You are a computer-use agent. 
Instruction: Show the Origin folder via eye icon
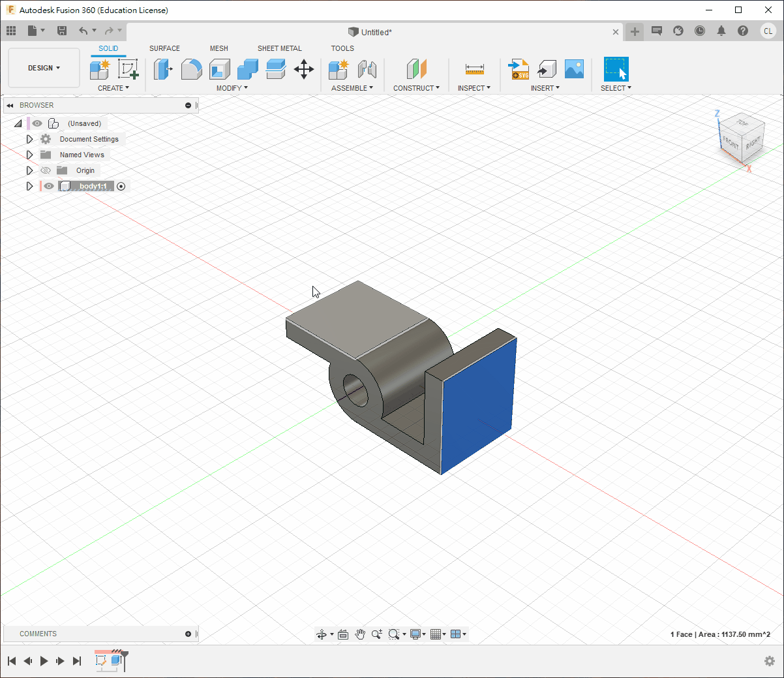[x=46, y=170]
